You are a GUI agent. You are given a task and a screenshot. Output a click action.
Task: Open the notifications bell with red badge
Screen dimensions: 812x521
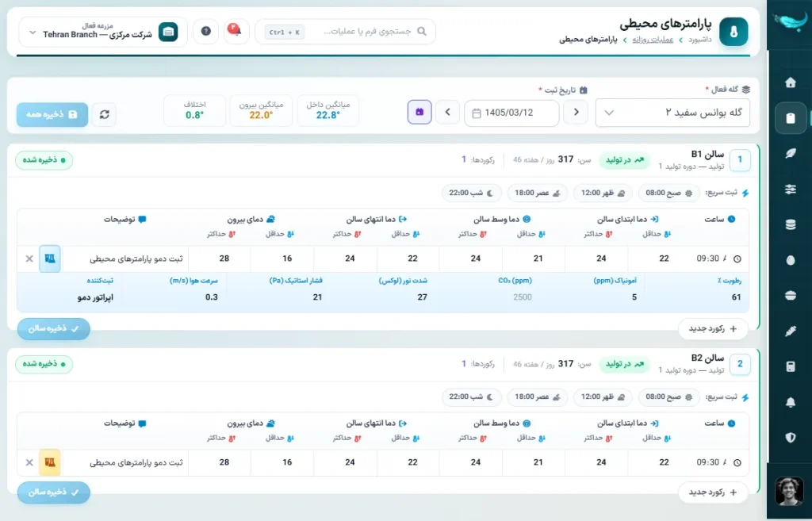[236, 31]
